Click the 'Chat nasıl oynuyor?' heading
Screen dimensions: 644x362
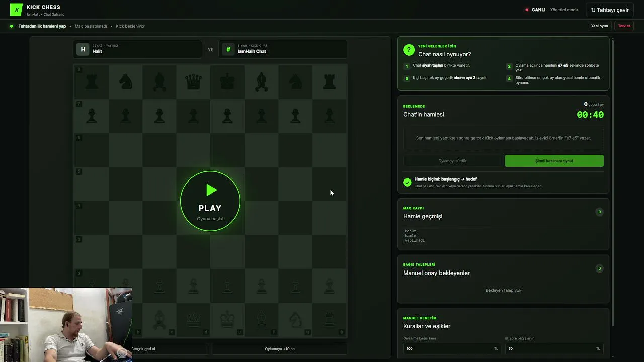pyautogui.click(x=444, y=54)
